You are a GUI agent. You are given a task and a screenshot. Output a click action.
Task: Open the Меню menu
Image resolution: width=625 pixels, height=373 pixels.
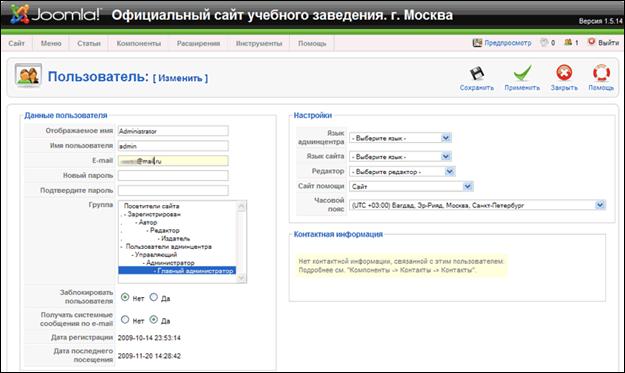click(x=51, y=43)
